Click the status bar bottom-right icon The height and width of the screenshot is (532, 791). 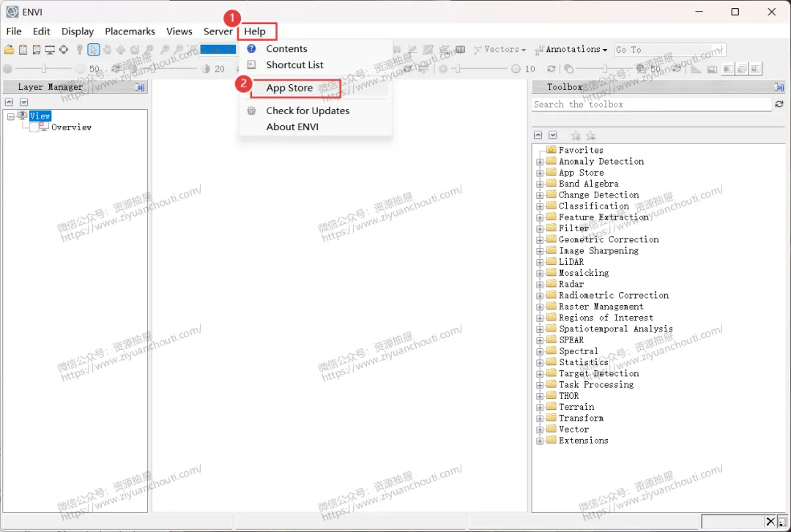pyautogui.click(x=782, y=522)
